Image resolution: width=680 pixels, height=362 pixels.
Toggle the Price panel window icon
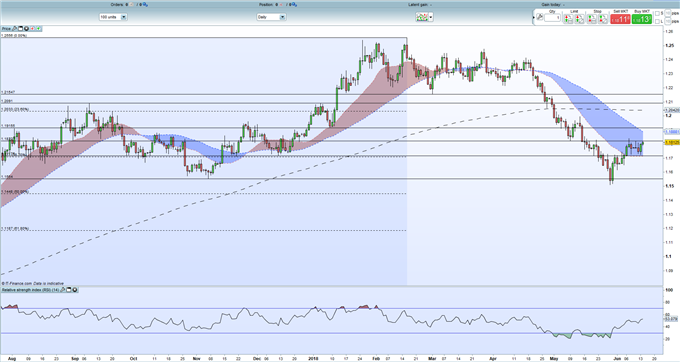click(x=20, y=29)
